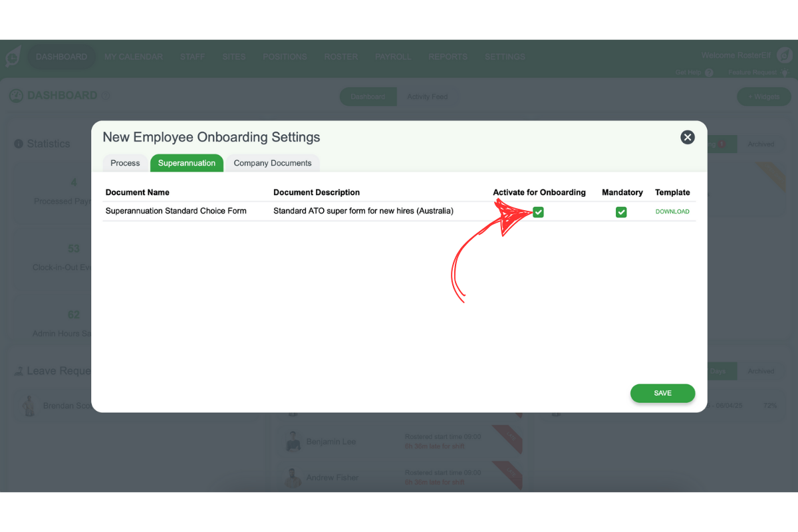Open ROSTER in the background nav bar
798x532 pixels.
(x=341, y=57)
